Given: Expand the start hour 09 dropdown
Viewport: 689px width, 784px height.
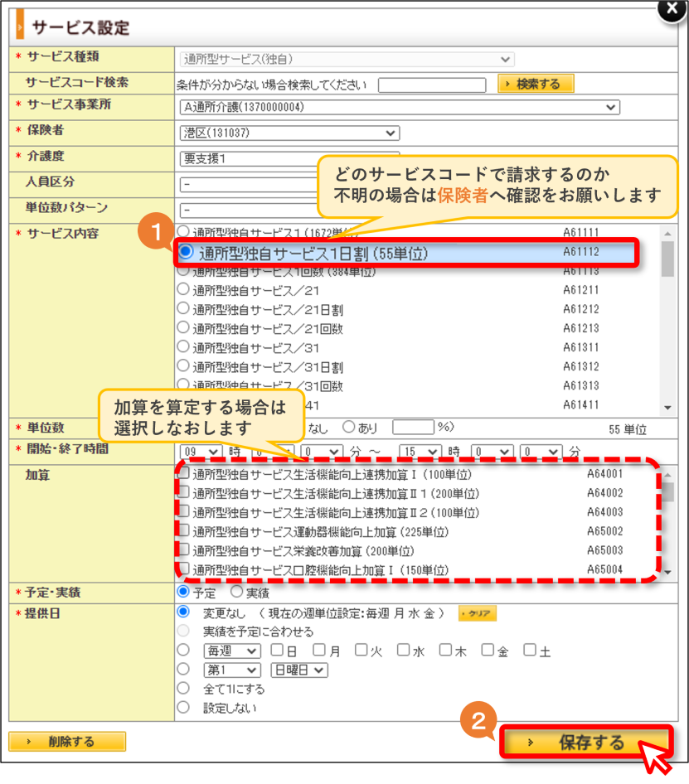Looking at the screenshot, I should [201, 452].
